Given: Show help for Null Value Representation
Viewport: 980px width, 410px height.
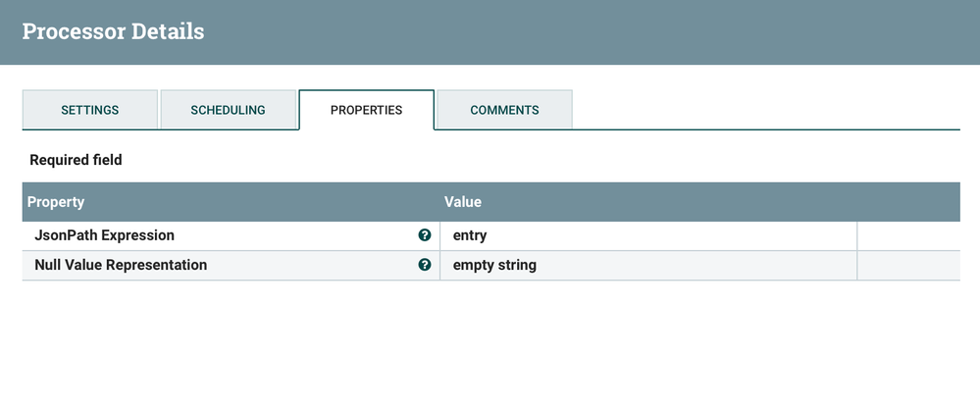Looking at the screenshot, I should [425, 265].
